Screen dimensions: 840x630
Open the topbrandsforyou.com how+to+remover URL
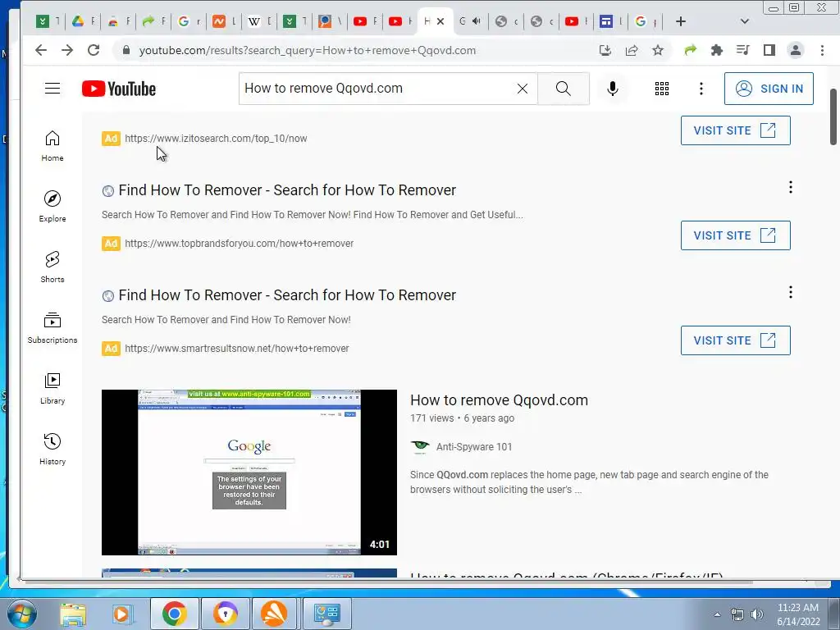point(239,243)
